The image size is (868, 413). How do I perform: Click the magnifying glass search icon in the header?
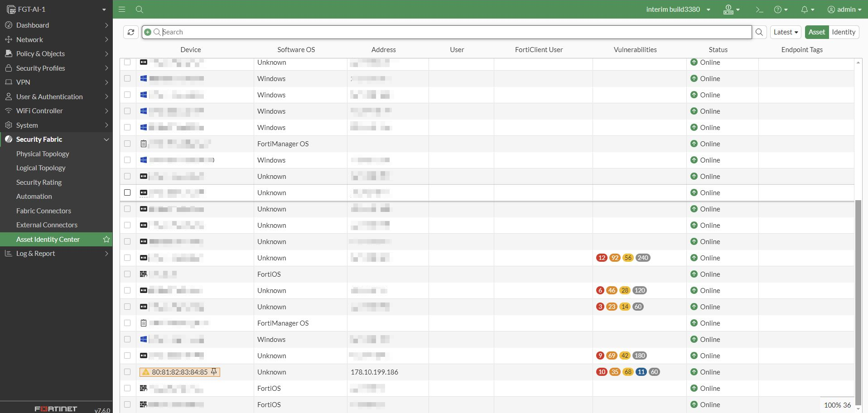(x=140, y=9)
